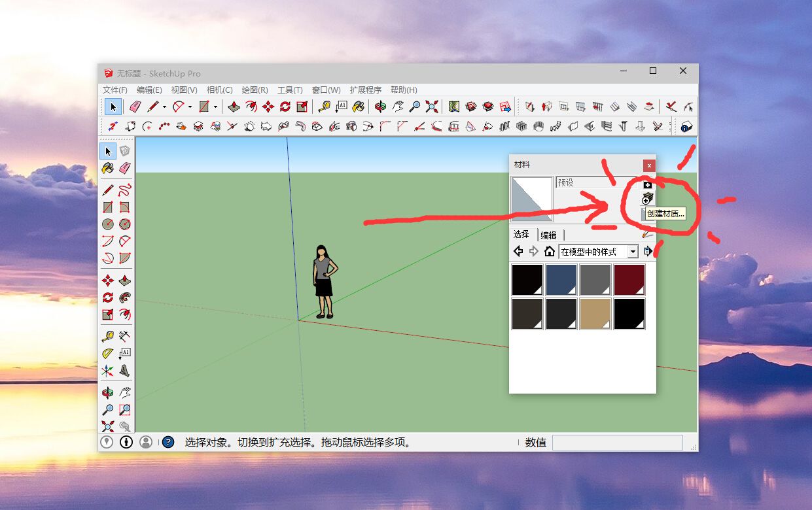Select the arrow Select tool in top toolbar
Screen dimensions: 812x510
coord(113,107)
